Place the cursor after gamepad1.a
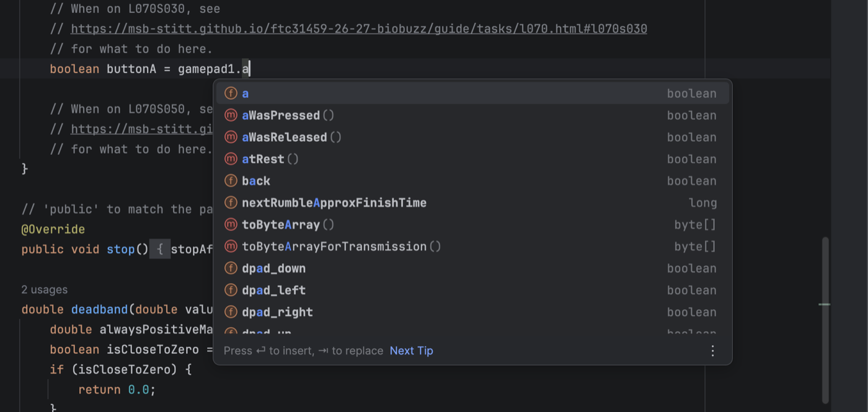 [x=250, y=69]
